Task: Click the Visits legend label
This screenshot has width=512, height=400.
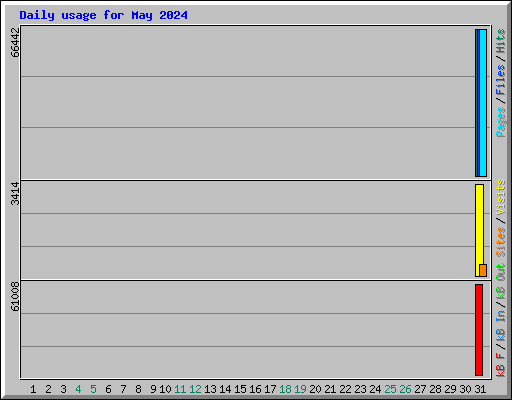Action: pyautogui.click(x=501, y=197)
